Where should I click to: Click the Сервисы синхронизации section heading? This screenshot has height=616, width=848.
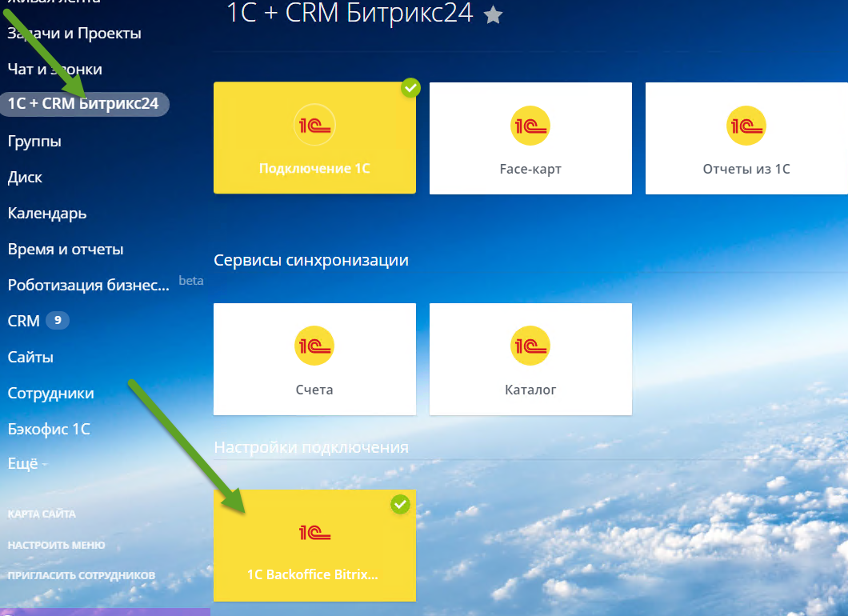(311, 260)
